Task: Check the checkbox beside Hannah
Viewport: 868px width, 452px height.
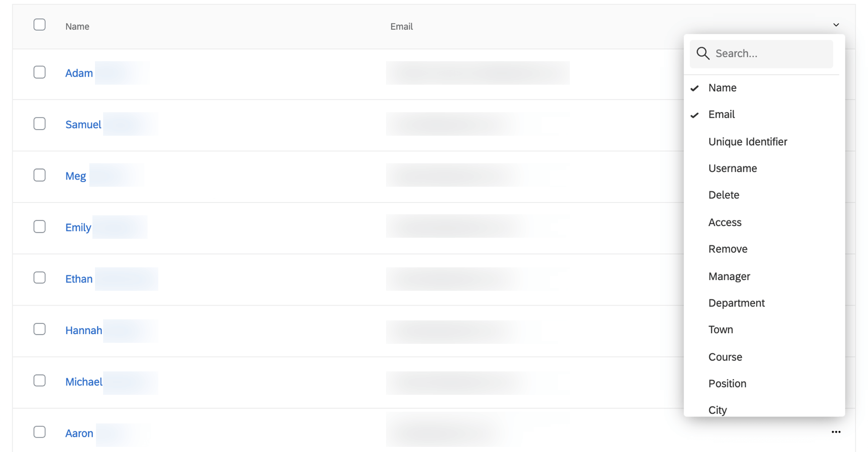Action: [39, 329]
